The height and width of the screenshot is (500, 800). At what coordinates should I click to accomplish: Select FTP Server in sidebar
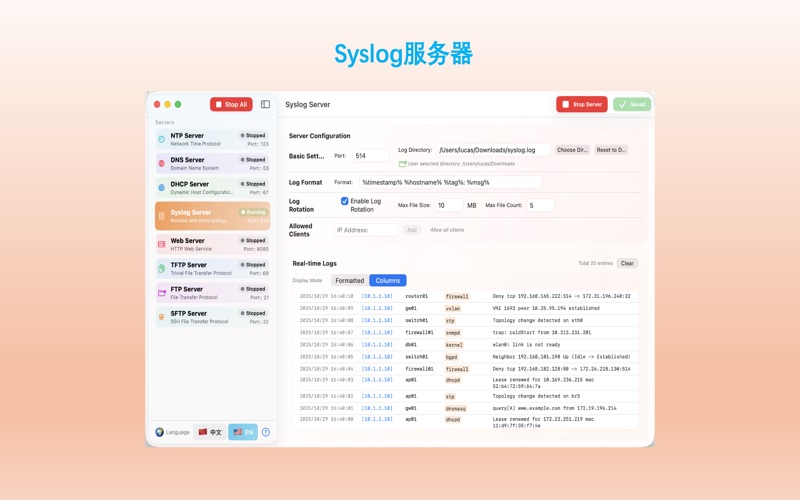coord(213,293)
